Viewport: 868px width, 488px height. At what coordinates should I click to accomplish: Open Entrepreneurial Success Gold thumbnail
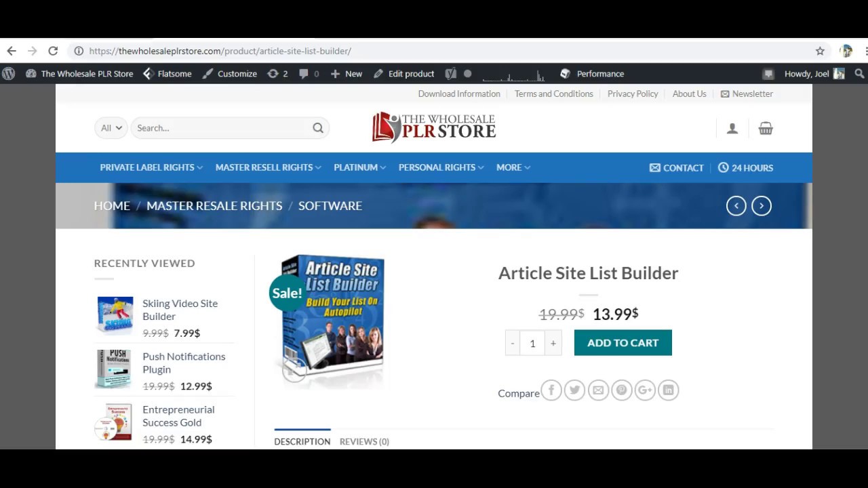(114, 422)
